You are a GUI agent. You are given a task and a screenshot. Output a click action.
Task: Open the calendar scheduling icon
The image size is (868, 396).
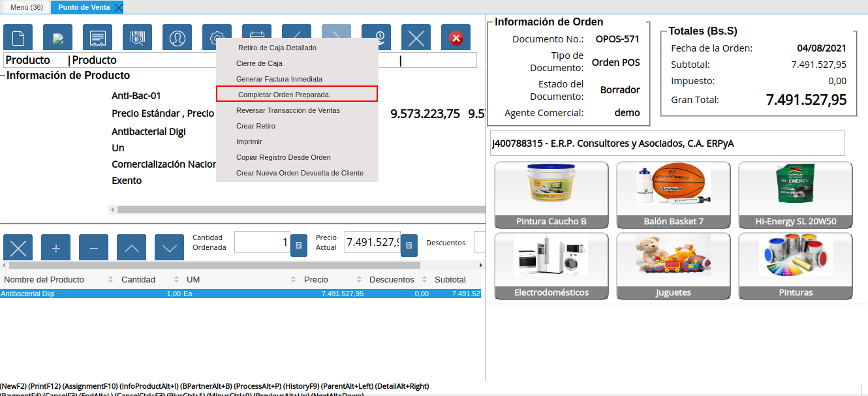coord(256,37)
